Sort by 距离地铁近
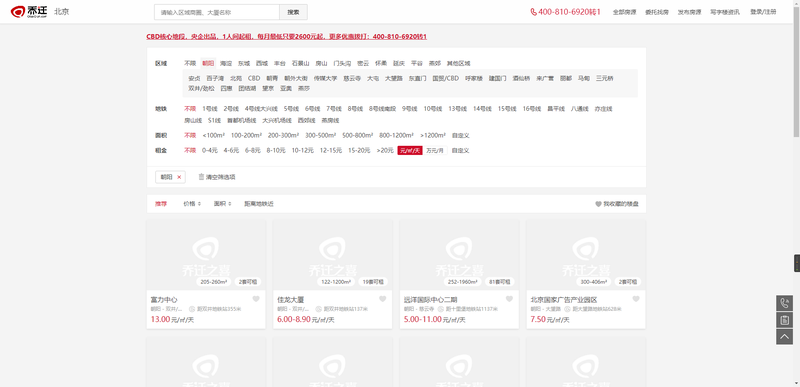This screenshot has width=800, height=387. tap(259, 204)
